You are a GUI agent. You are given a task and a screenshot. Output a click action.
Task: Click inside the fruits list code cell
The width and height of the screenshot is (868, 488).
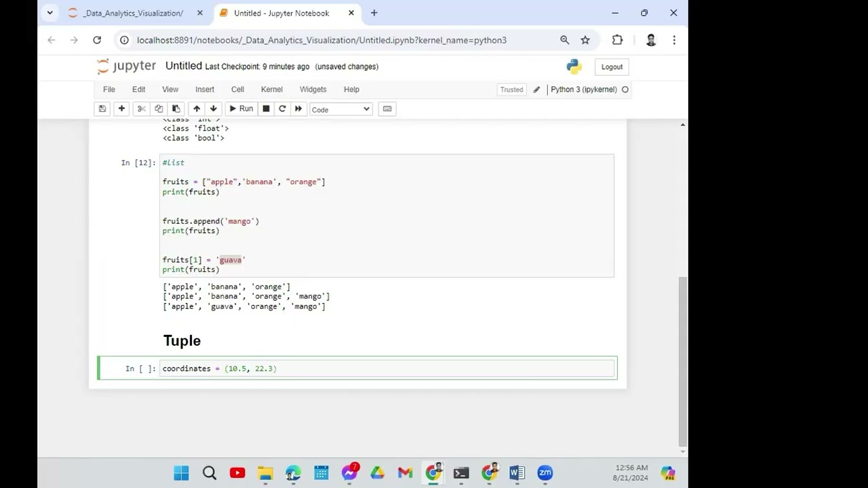point(387,216)
